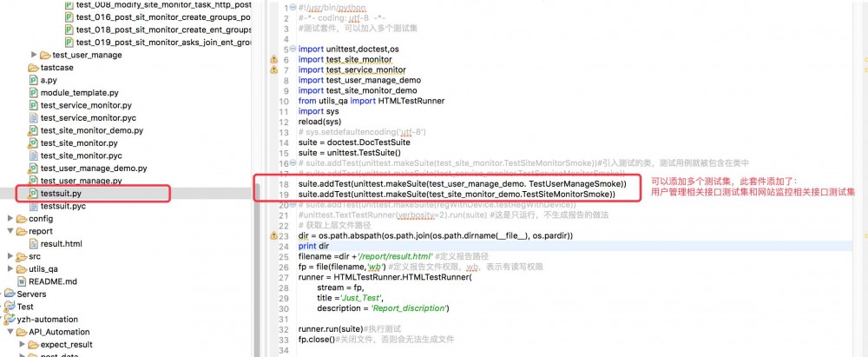The height and width of the screenshot is (357, 868).
Task: Click 'suite = unittest.TestSuite()' line
Action: pos(349,153)
